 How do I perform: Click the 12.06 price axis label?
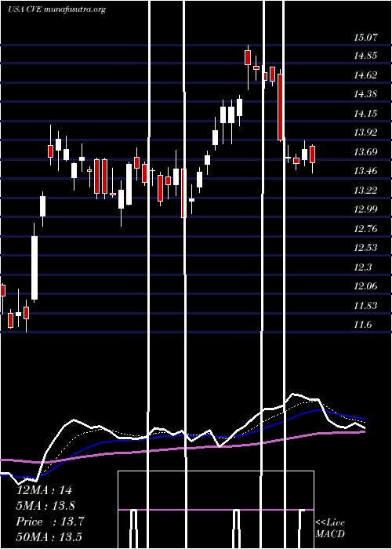[x=365, y=286]
